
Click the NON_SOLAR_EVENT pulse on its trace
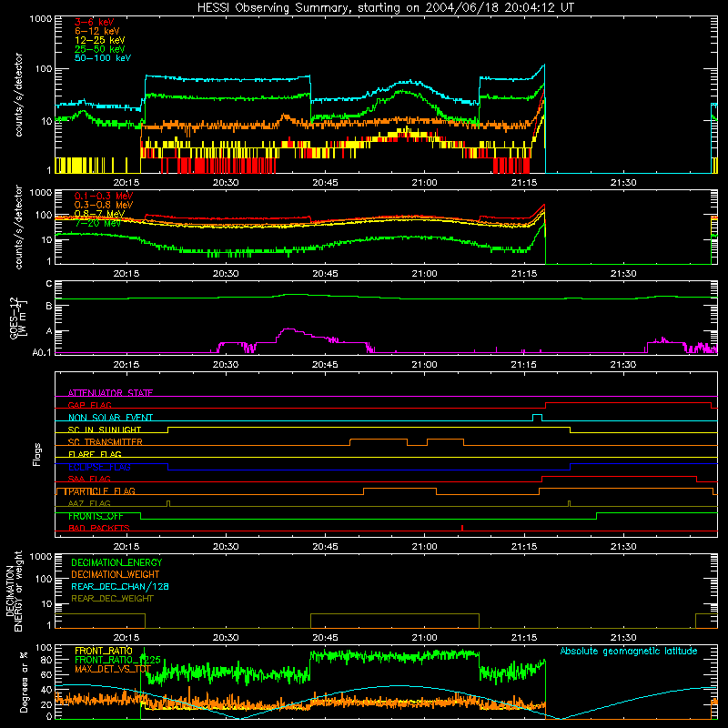537,418
